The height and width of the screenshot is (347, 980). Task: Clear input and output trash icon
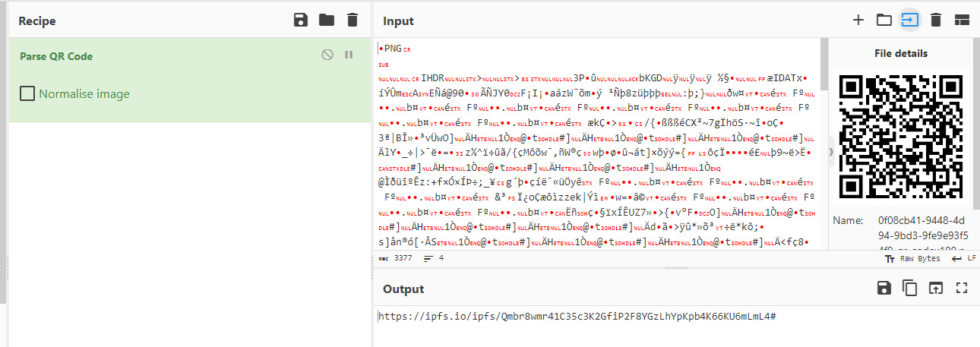(x=936, y=21)
